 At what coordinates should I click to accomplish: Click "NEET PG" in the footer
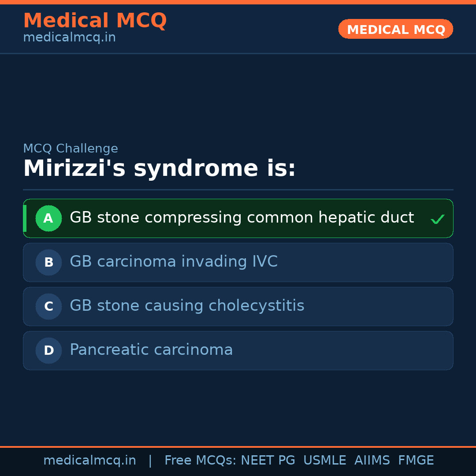tap(268, 461)
